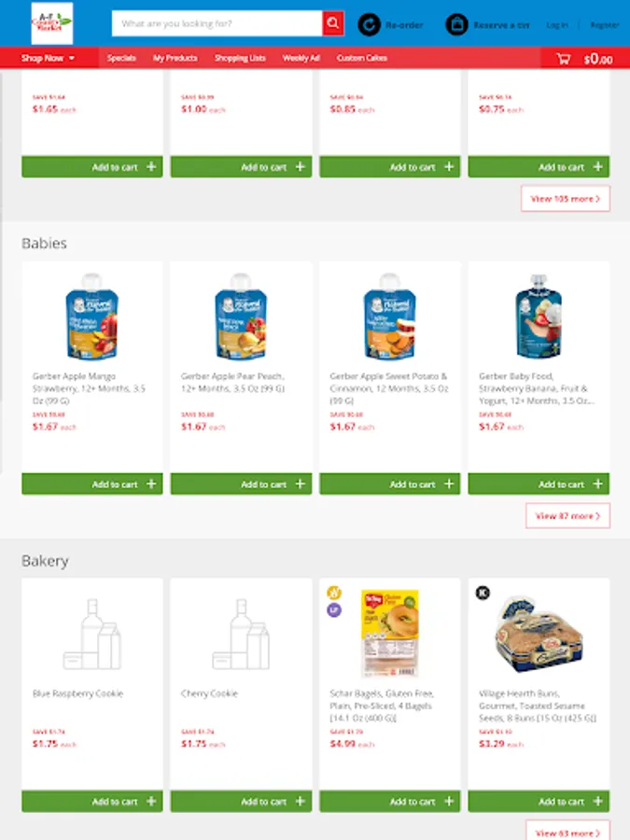Click the gluten free badge on Schar Bagels

click(333, 593)
